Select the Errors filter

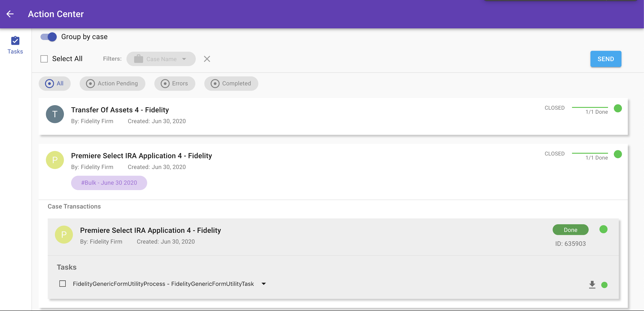[175, 83]
